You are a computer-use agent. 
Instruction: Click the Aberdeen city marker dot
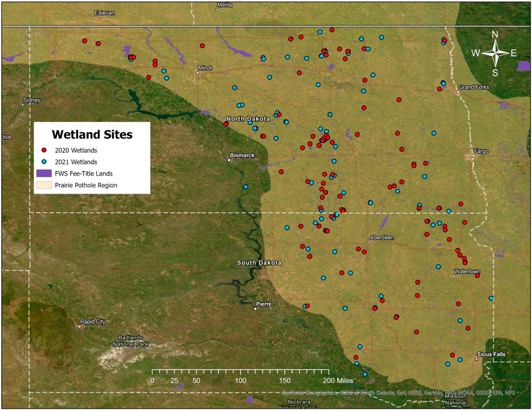[x=369, y=242]
